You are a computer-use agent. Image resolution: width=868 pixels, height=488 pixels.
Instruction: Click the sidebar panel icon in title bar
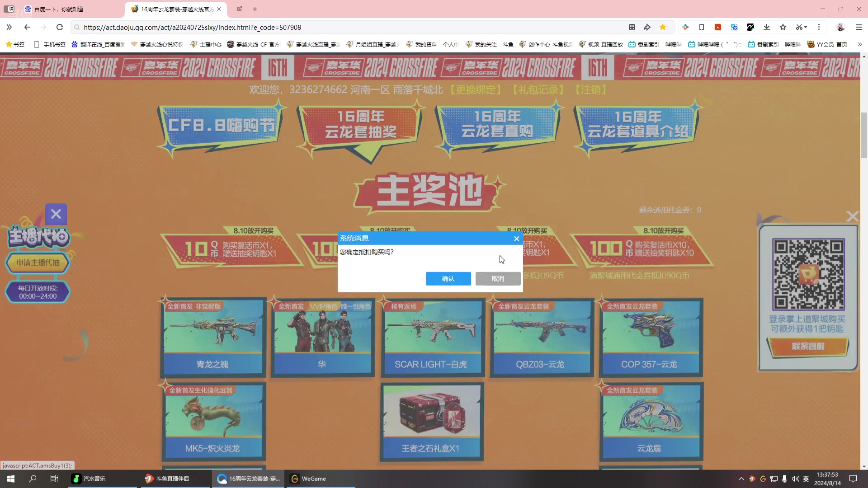pyautogui.click(x=9, y=9)
